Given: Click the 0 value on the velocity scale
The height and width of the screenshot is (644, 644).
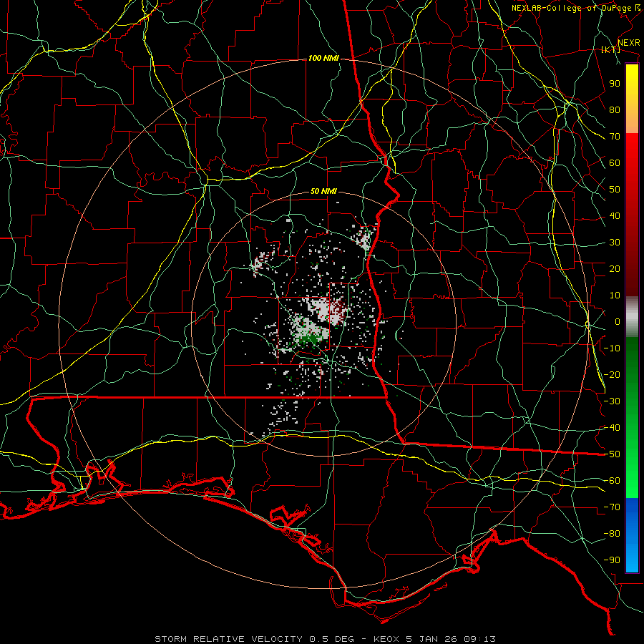Looking at the screenshot, I should click(618, 321).
